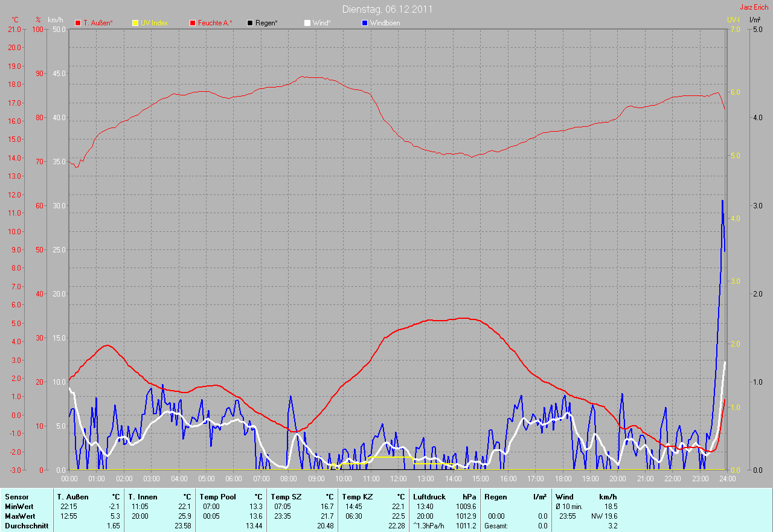Click the red T. Außen legend square
773x532 pixels.
pos(78,23)
